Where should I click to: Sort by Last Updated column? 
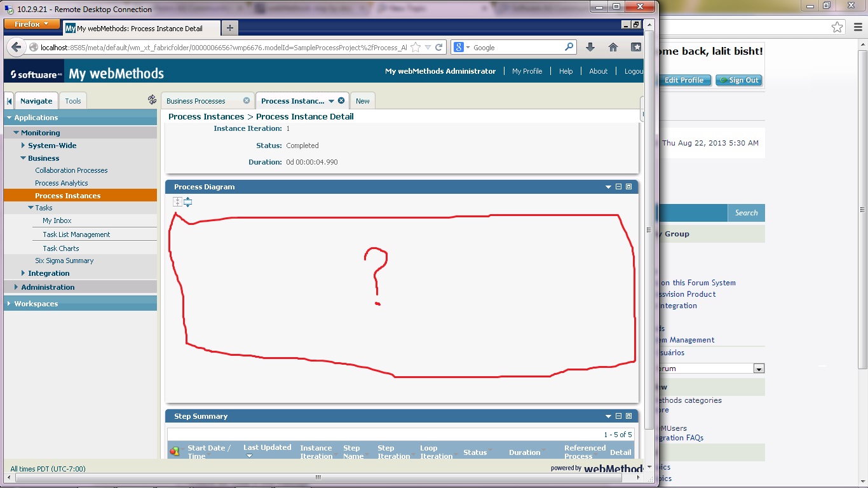click(267, 447)
